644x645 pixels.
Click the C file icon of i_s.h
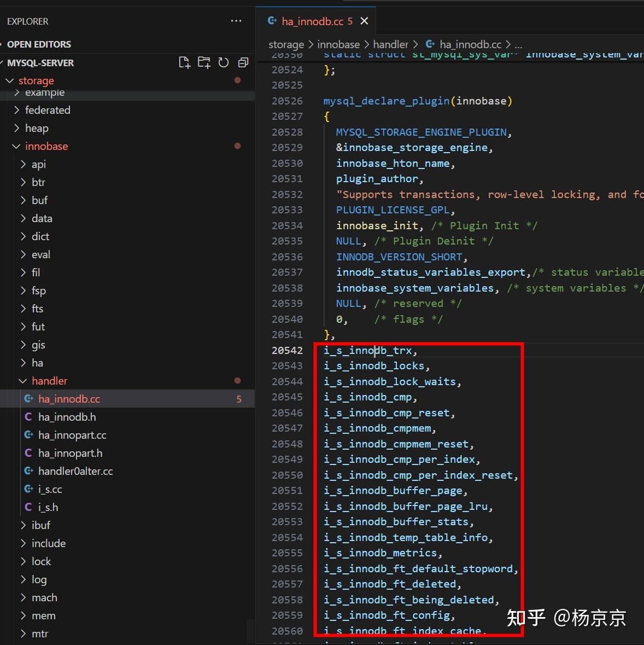pyautogui.click(x=28, y=507)
